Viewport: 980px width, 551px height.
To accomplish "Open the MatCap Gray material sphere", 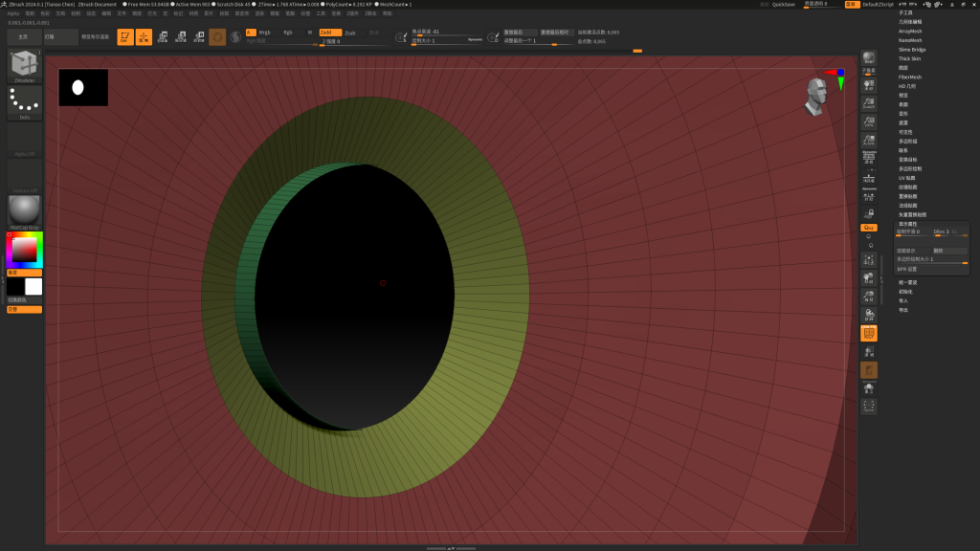I will click(24, 212).
